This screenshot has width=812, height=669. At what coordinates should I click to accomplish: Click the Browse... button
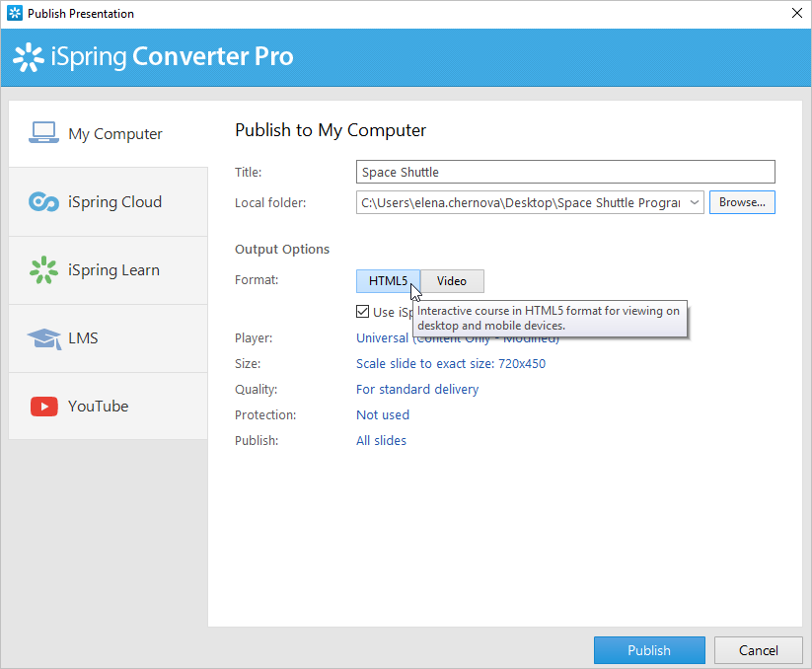point(742,202)
